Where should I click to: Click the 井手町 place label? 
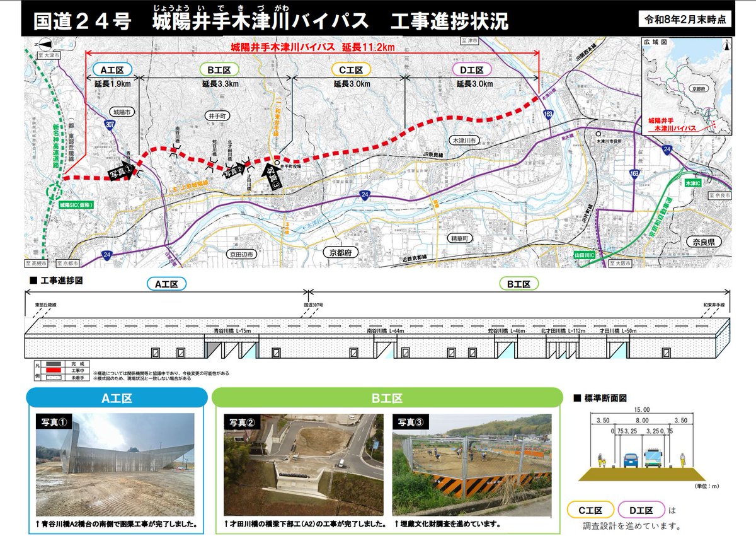[217, 117]
